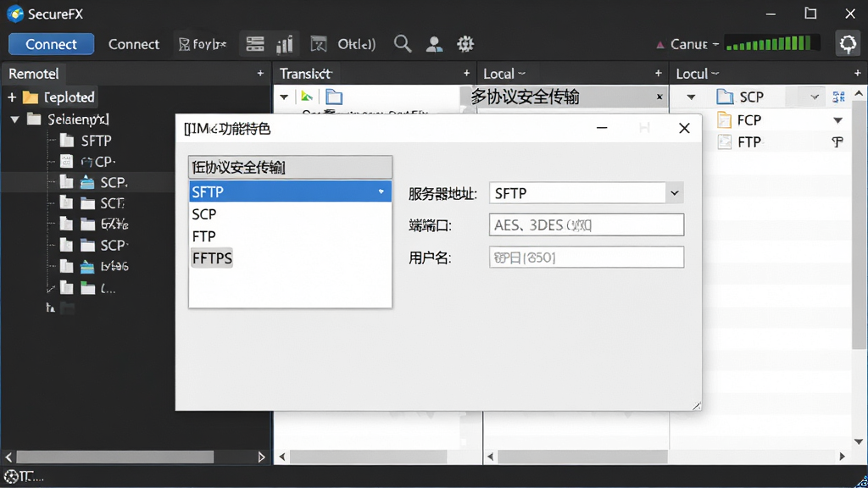Switch to the Translct tab
Image resolution: width=868 pixels, height=488 pixels.
coord(305,74)
